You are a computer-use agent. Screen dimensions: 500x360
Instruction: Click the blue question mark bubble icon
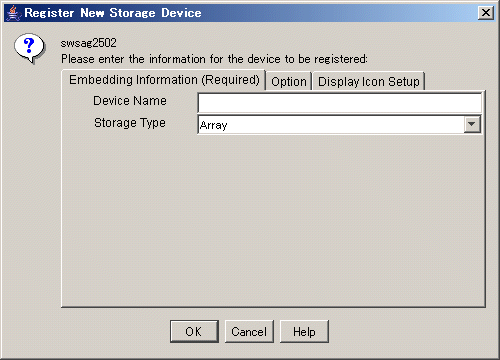[x=29, y=48]
